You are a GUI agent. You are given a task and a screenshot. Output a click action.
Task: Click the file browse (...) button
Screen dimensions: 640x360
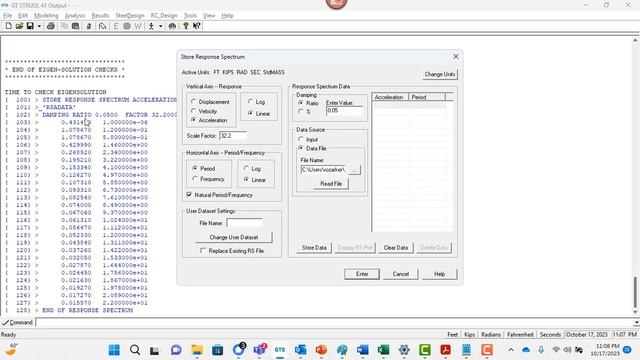tap(355, 170)
